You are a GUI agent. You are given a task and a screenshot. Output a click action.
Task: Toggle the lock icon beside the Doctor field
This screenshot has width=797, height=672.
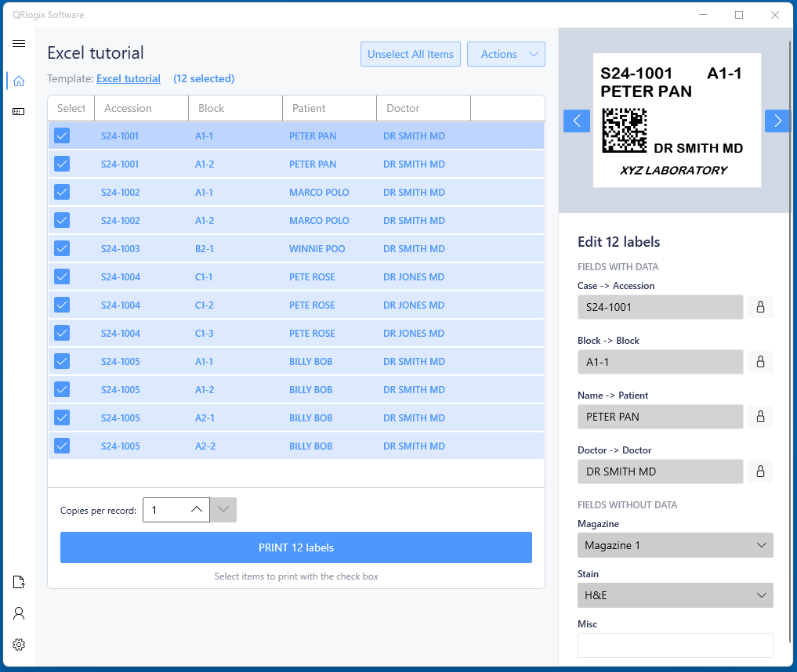[760, 471]
